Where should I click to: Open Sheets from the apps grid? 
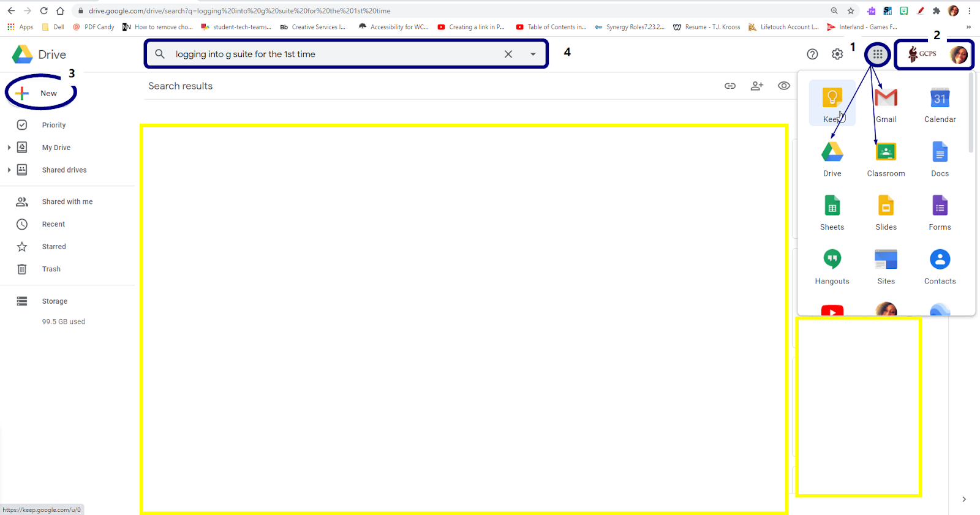(832, 211)
